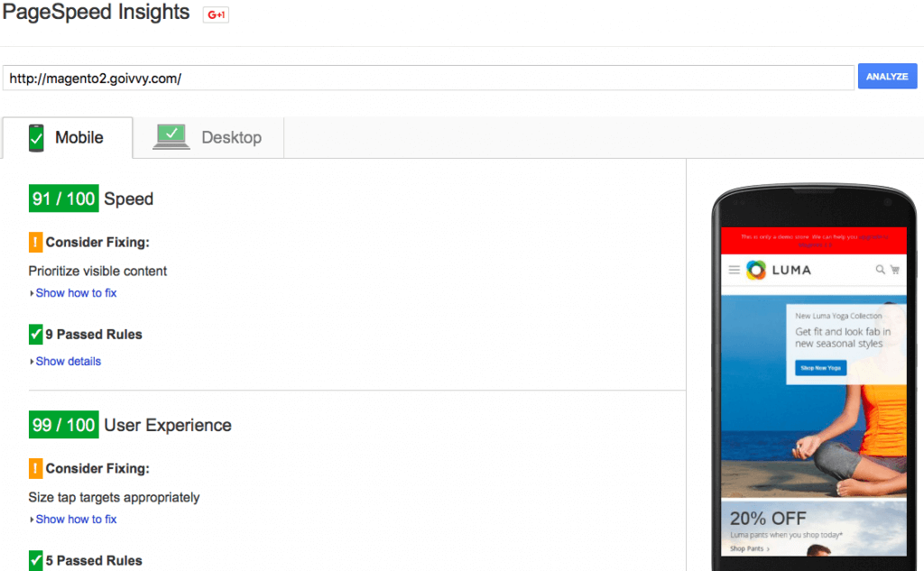The image size is (924, 571).
Task: Tap the search magnifier icon in phone preview
Action: tap(881, 270)
